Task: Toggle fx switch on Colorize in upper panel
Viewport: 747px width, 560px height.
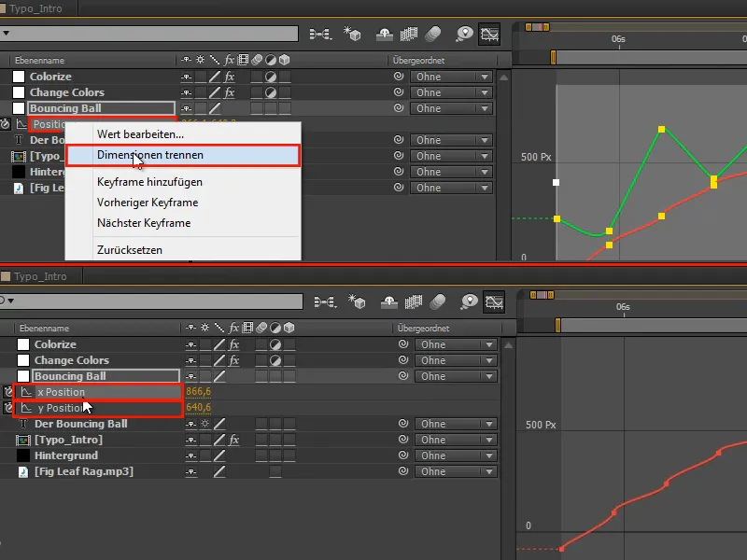Action: tap(229, 77)
